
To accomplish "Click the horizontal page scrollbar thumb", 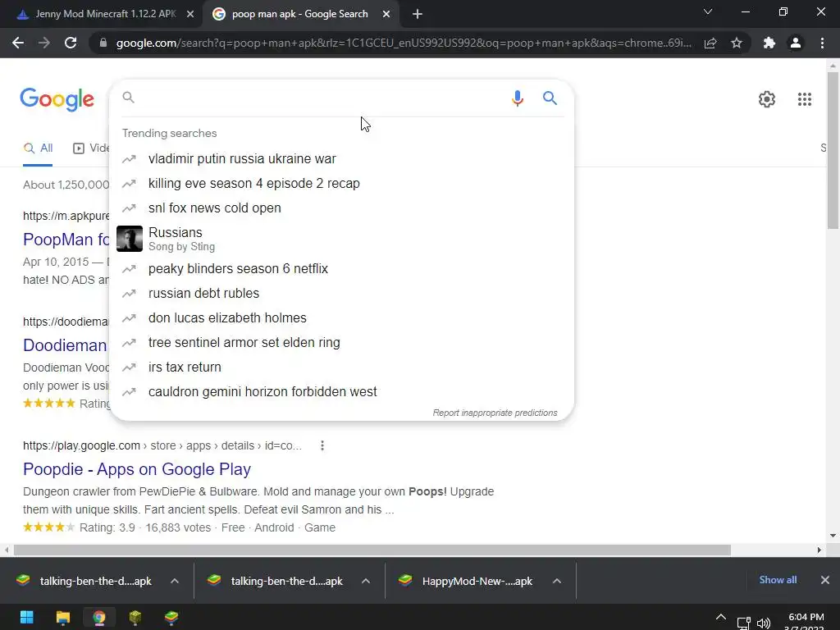I will click(x=372, y=550).
